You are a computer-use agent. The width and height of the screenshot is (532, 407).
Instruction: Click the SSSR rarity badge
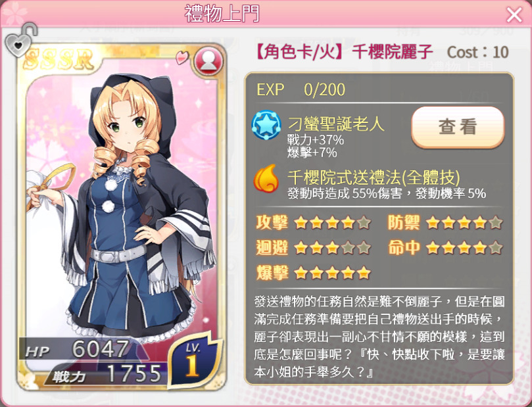[x=59, y=60]
